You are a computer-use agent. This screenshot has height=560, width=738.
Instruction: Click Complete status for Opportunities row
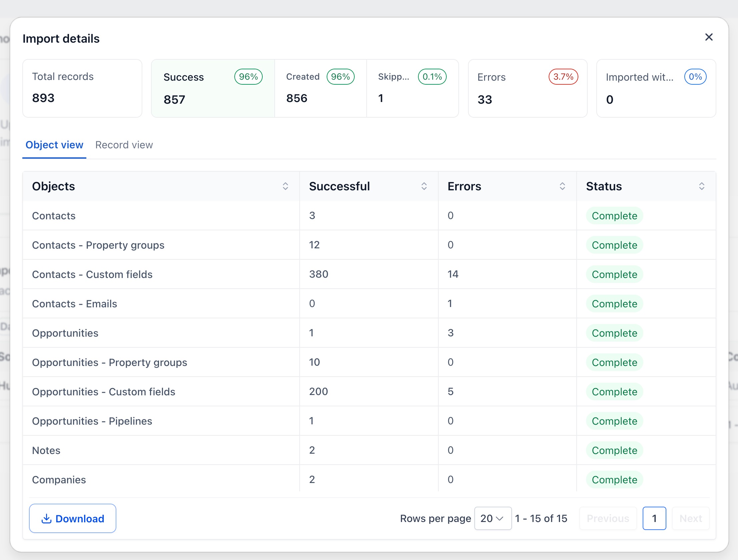(614, 333)
